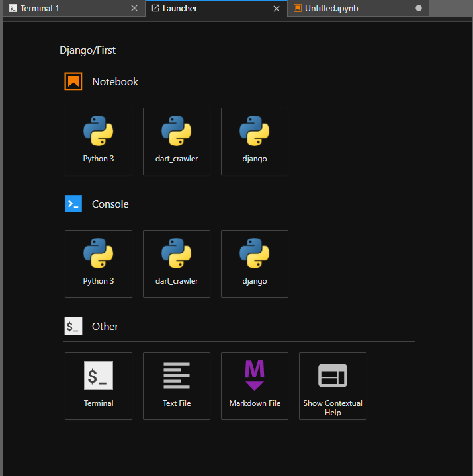Open a new Terminal from Other section
This screenshot has height=476, width=473.
tap(99, 386)
